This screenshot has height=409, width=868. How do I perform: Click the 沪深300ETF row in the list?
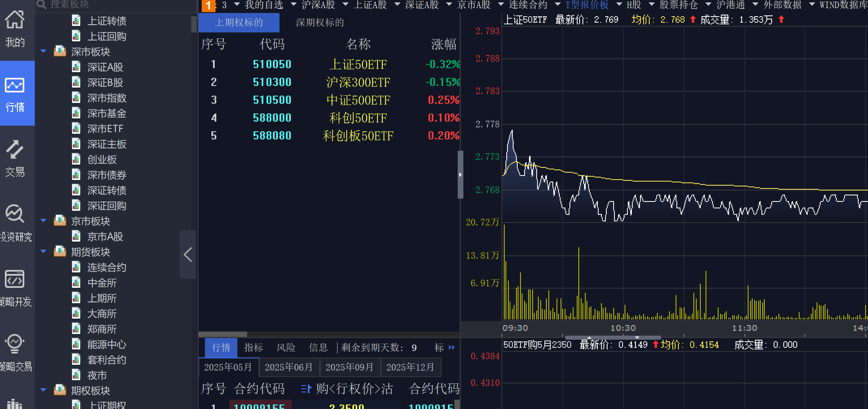[x=358, y=82]
